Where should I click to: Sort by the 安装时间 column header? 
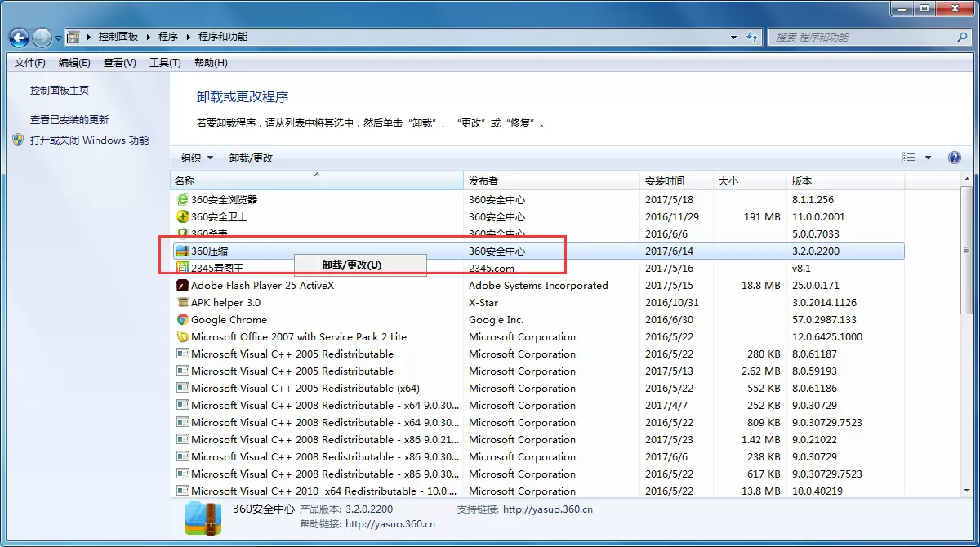pos(677,181)
